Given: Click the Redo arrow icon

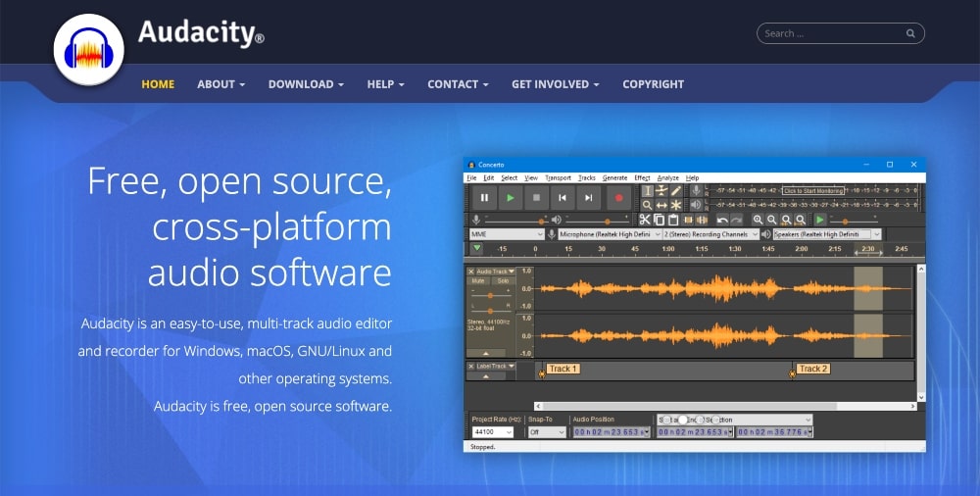Looking at the screenshot, I should [737, 220].
